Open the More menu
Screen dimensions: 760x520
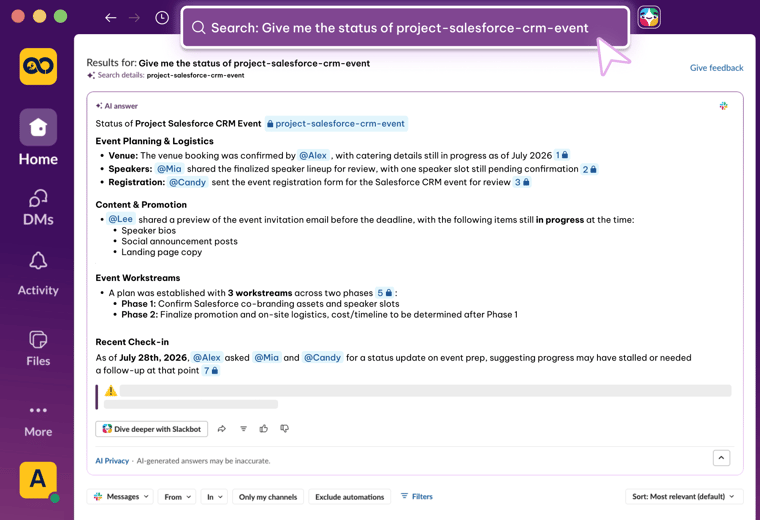[x=38, y=421]
